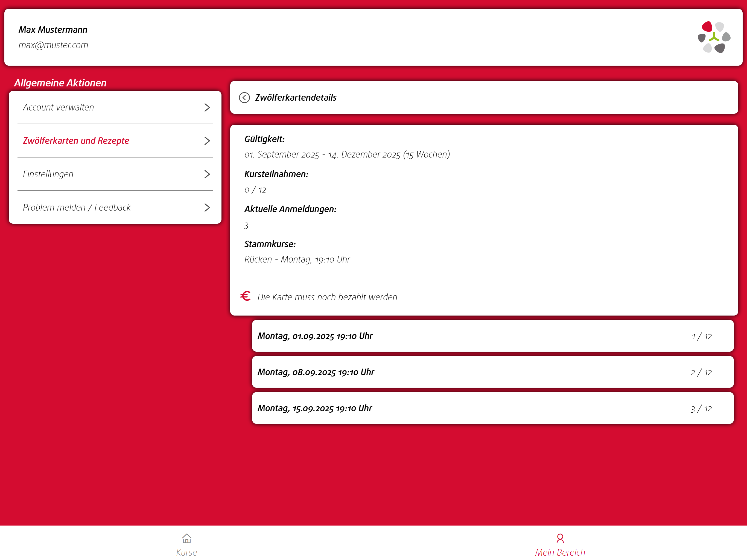Click Aktuelle Anmeldungen value 3
747x560 pixels.
(x=247, y=226)
